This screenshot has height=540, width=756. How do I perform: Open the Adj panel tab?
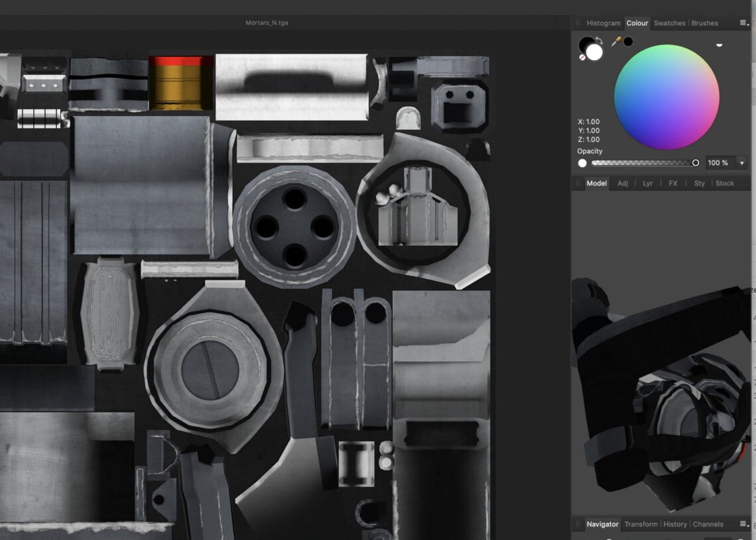pyautogui.click(x=623, y=184)
